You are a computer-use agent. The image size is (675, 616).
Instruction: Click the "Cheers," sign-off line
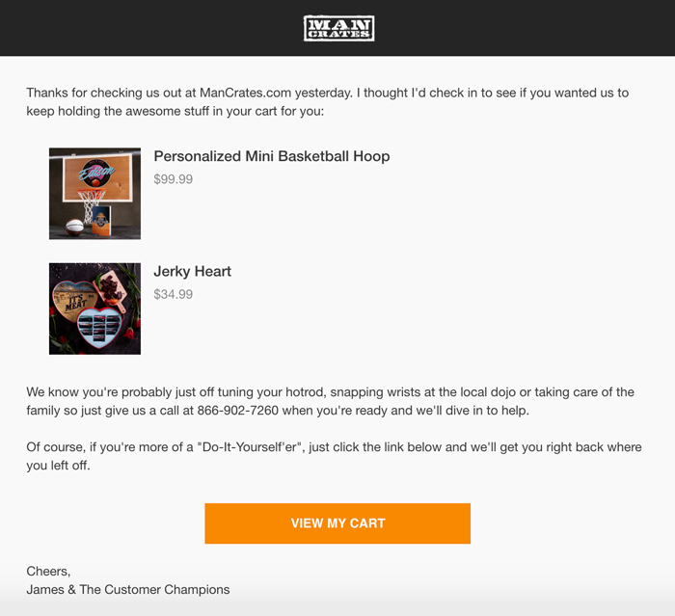pos(48,572)
